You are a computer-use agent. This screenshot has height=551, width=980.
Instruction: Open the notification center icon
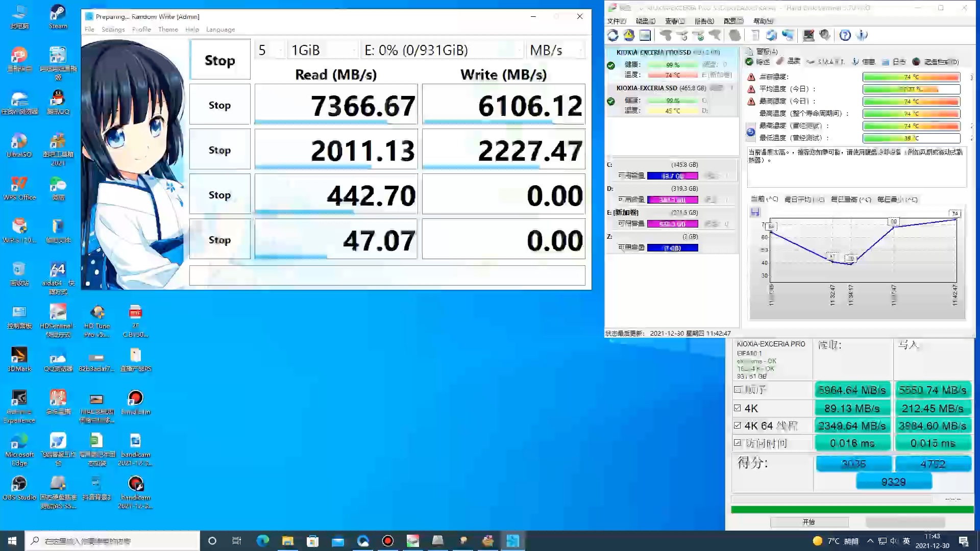[964, 541]
